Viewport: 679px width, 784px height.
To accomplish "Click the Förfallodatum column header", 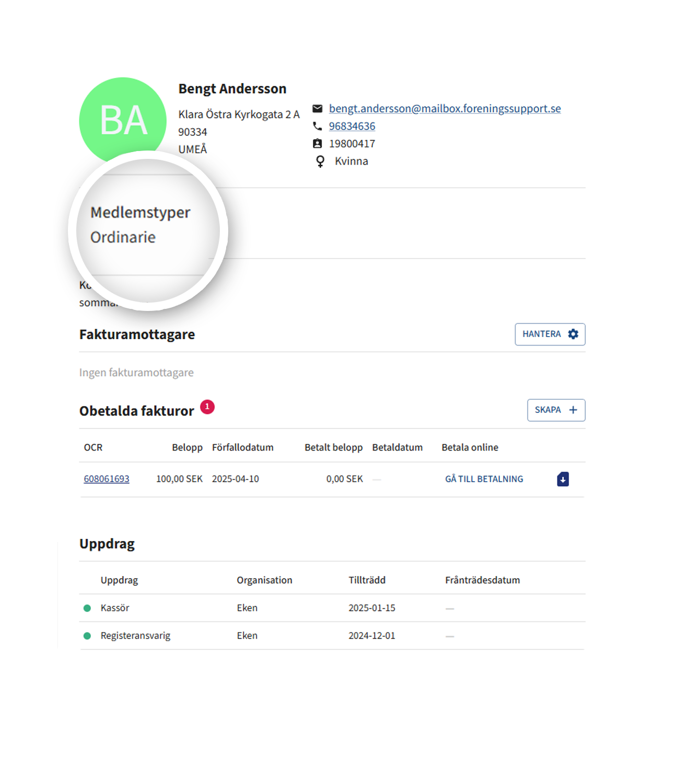I will tap(242, 447).
